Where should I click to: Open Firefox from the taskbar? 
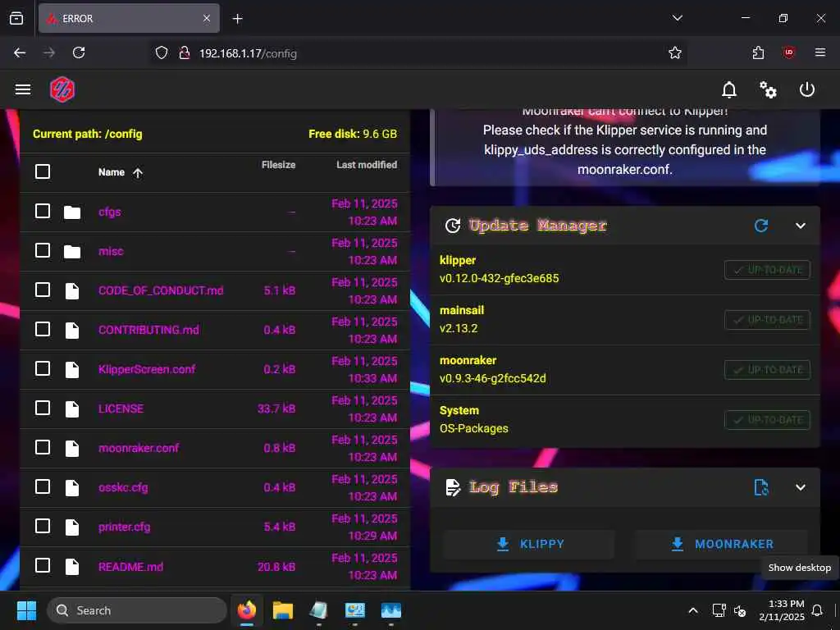tap(247, 610)
